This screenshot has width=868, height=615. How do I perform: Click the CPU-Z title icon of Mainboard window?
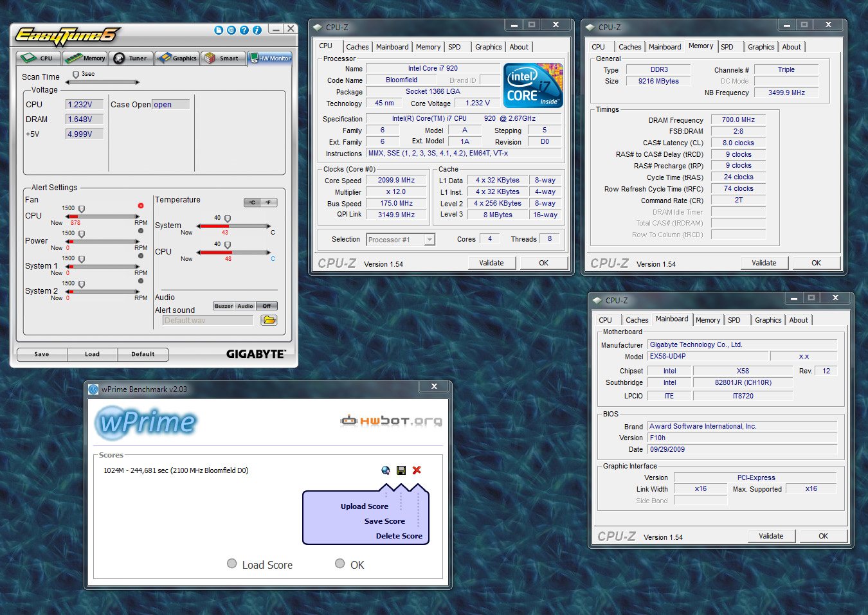coord(597,300)
